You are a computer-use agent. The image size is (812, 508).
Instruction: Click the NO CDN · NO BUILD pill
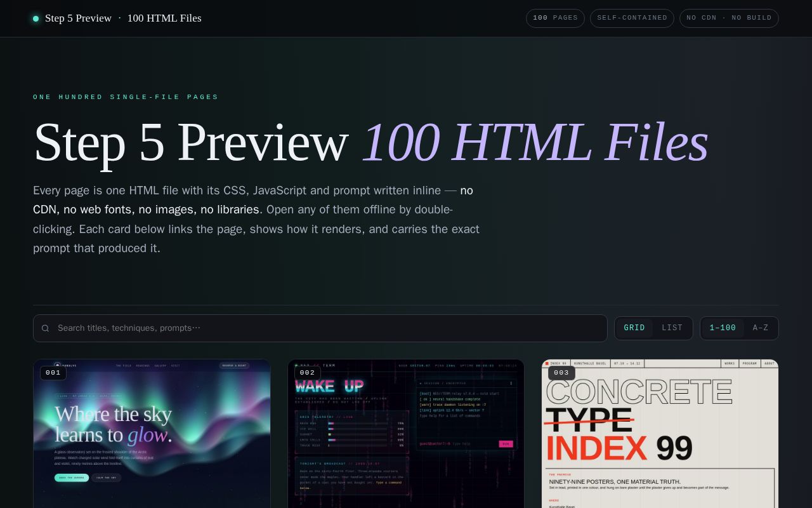[729, 18]
